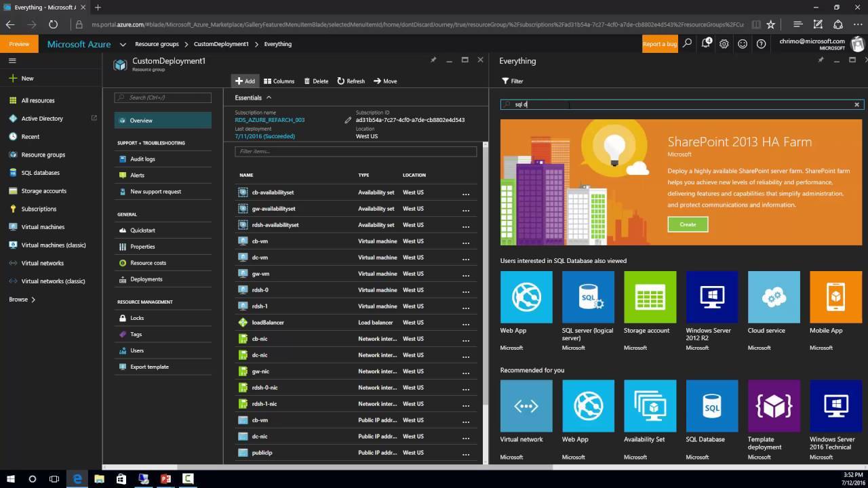Viewport: 868px width, 488px height.
Task: Open context menu for loadBalancer row
Action: coord(466,323)
